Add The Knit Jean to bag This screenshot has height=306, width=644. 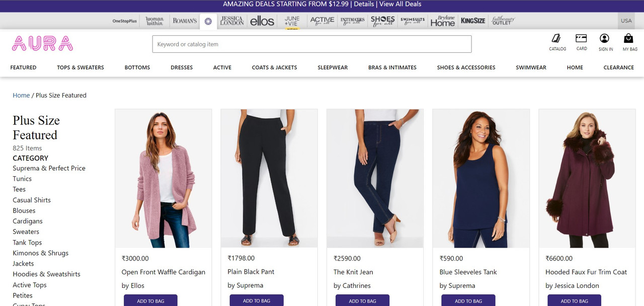click(x=362, y=300)
